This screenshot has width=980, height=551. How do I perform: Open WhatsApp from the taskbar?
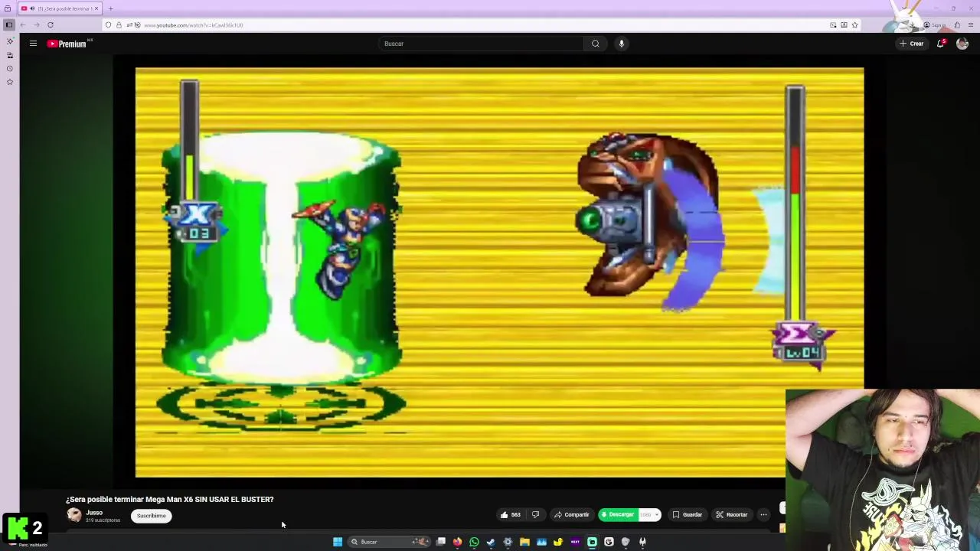point(474,542)
